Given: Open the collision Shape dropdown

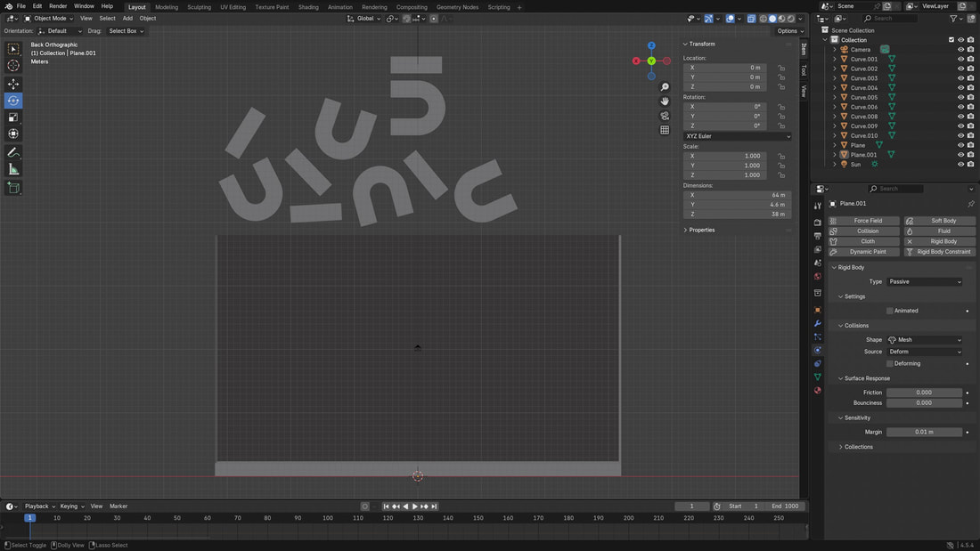Looking at the screenshot, I should pyautogui.click(x=925, y=340).
